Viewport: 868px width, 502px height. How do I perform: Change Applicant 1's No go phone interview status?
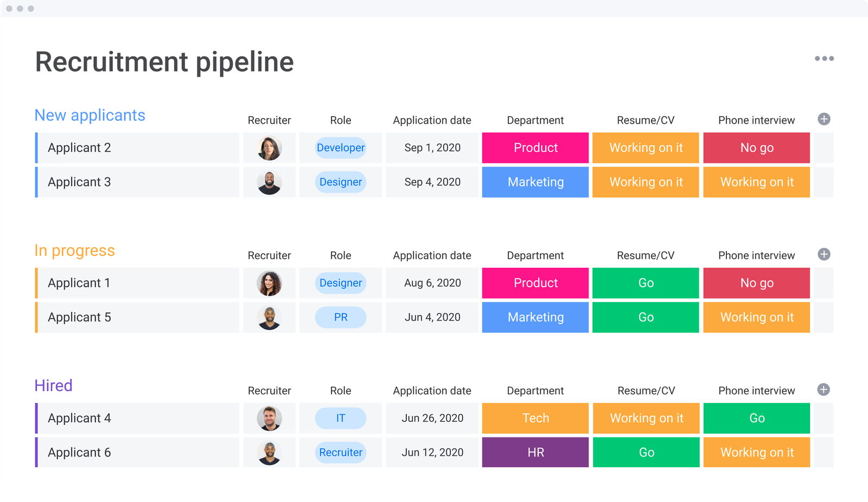click(756, 282)
